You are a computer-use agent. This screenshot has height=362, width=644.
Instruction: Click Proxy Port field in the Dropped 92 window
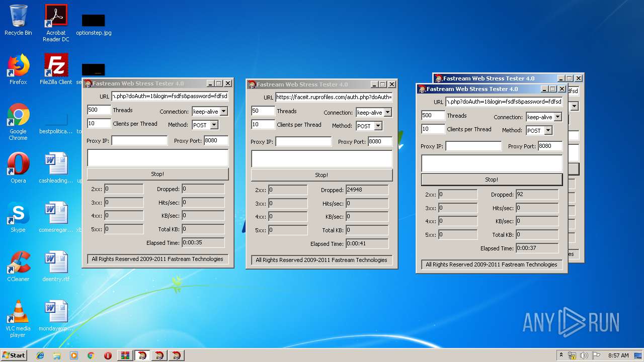tap(550, 146)
